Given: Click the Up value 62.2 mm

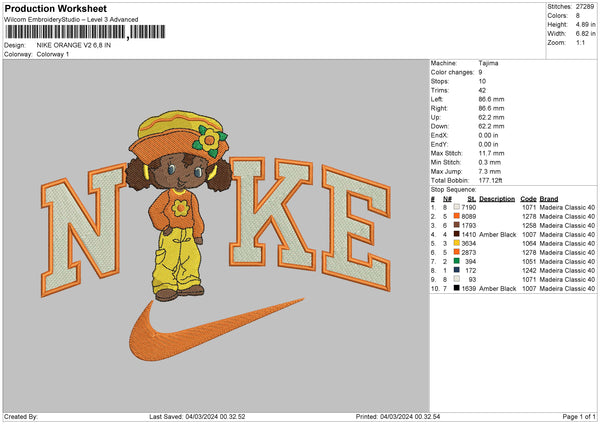Looking at the screenshot, I should 491,117.
